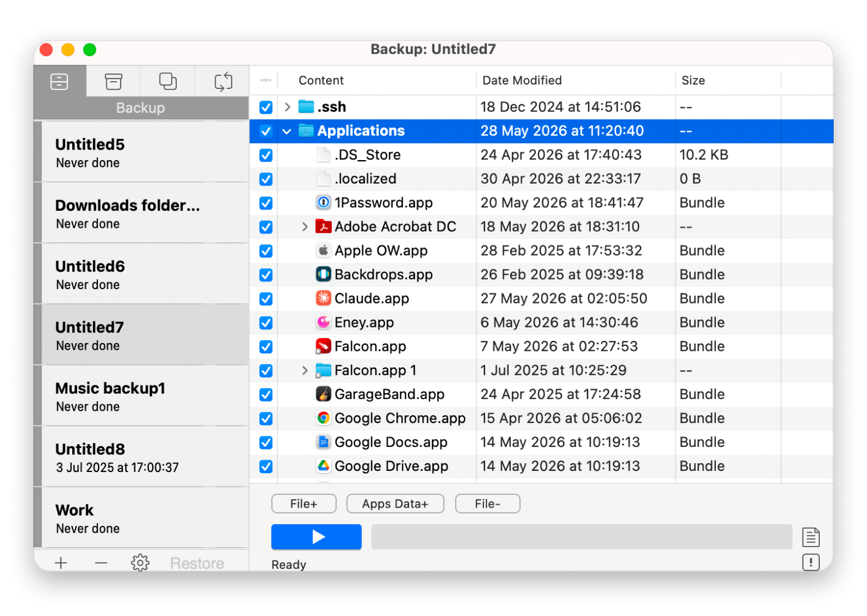The height and width of the screenshot is (616, 867).
Task: Sort by Date Modified column header
Action: pyautogui.click(x=522, y=80)
